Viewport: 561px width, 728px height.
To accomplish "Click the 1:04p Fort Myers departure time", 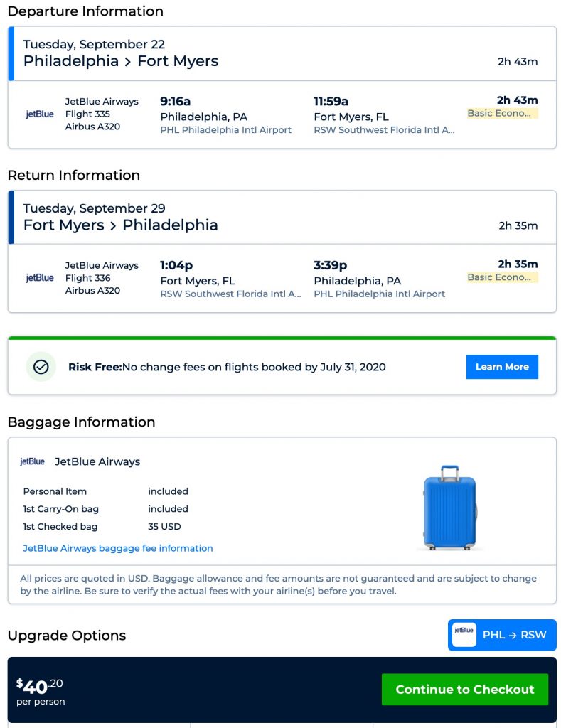I will tap(176, 265).
